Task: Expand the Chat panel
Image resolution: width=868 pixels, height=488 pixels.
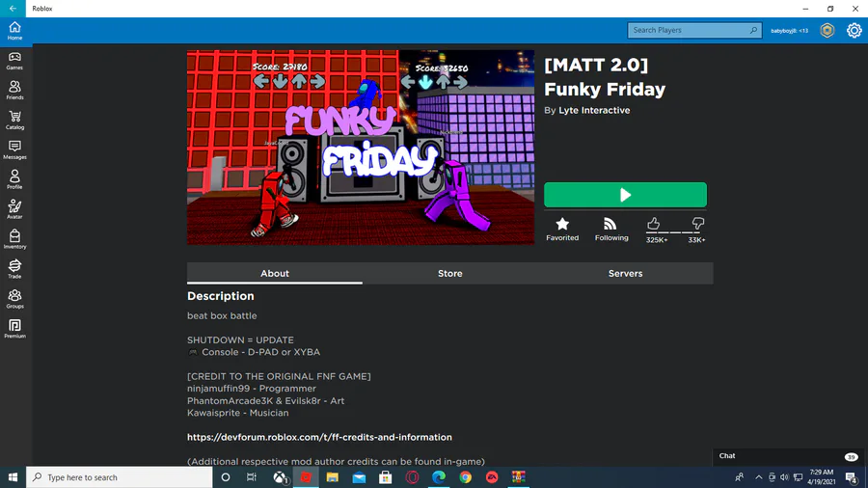Action: click(x=790, y=456)
